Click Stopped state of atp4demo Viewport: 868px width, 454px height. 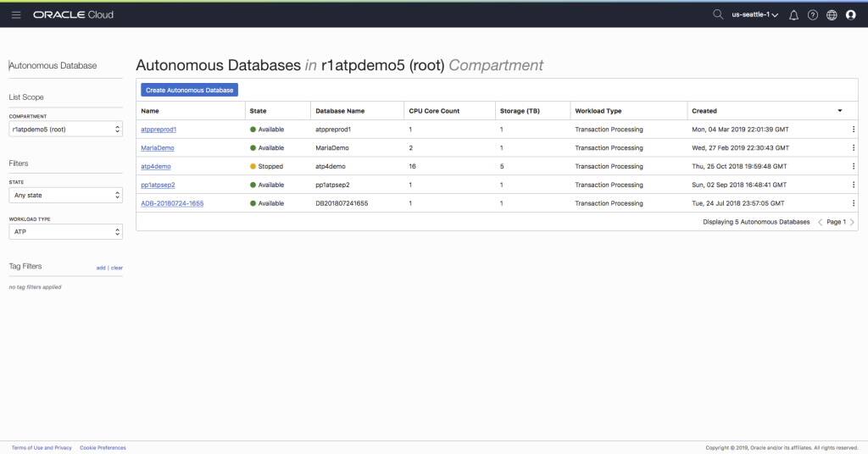point(266,166)
